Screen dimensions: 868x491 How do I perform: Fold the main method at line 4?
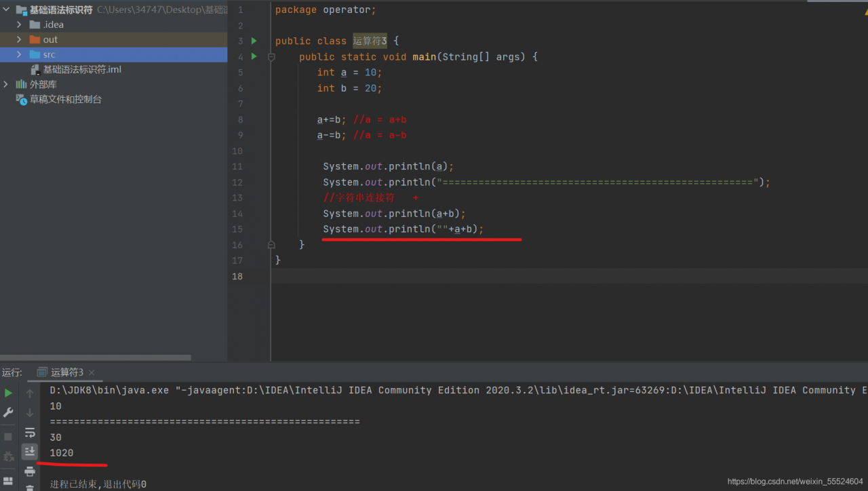click(x=271, y=57)
